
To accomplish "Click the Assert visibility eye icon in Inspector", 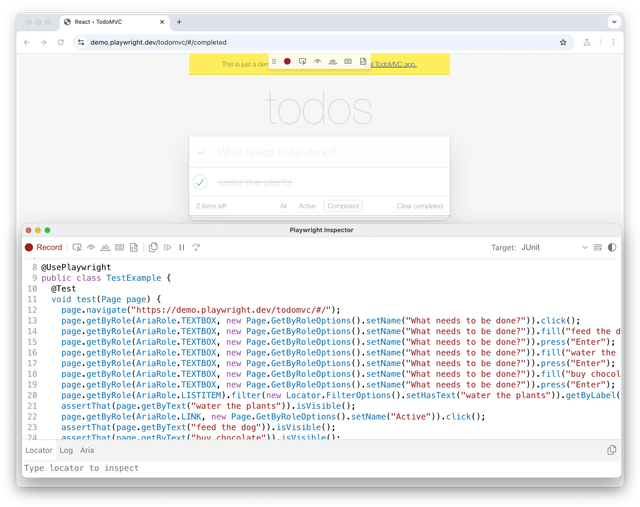I will coord(91,247).
